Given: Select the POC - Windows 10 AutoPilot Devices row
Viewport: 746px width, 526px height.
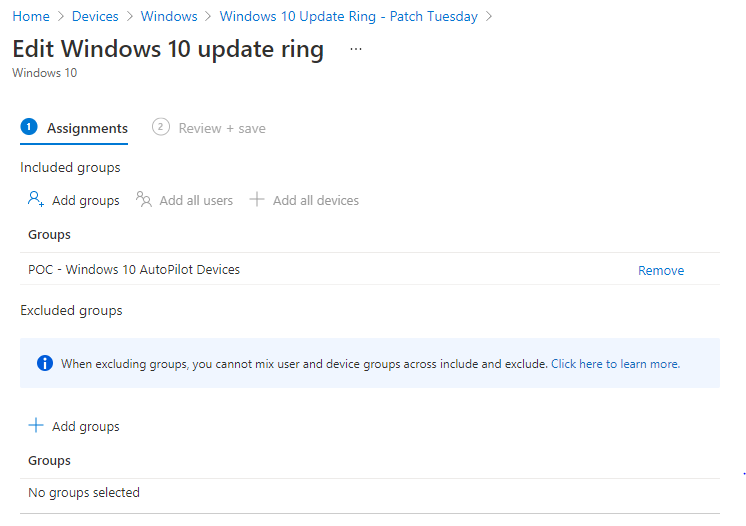Looking at the screenshot, I should [370, 269].
